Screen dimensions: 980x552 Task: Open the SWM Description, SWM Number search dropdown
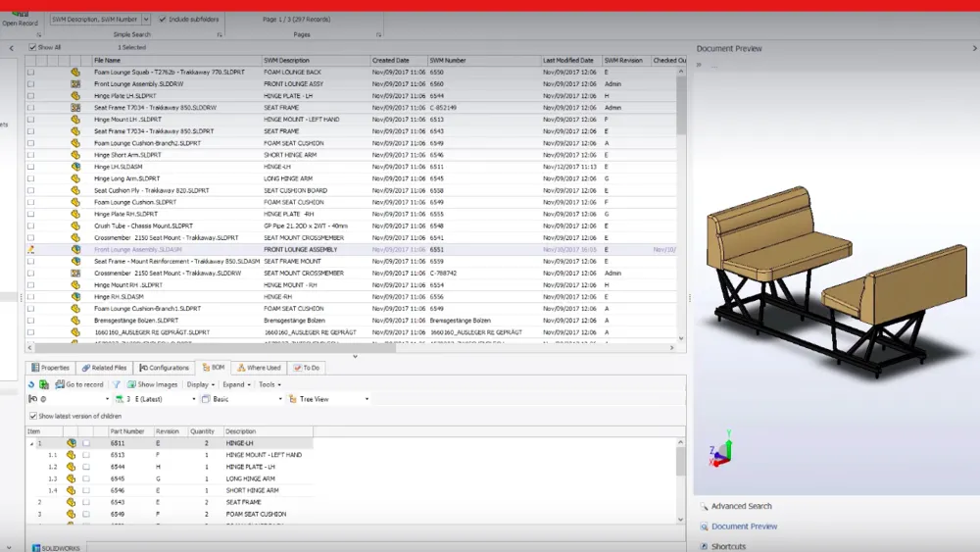(x=146, y=20)
